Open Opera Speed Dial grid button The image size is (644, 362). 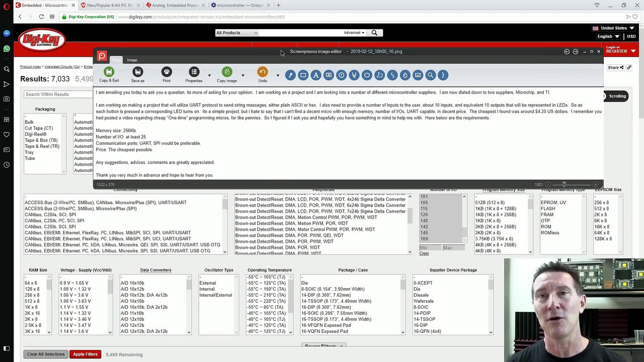pyautogui.click(x=52, y=17)
